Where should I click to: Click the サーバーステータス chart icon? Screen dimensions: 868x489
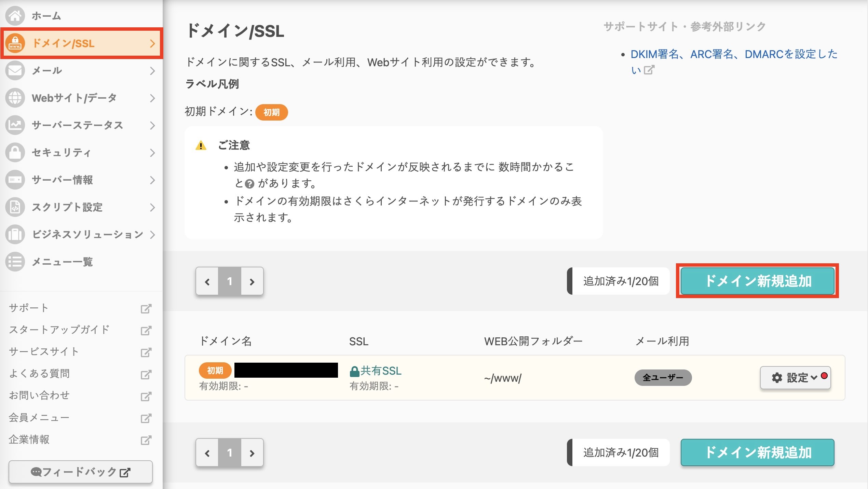coord(15,125)
